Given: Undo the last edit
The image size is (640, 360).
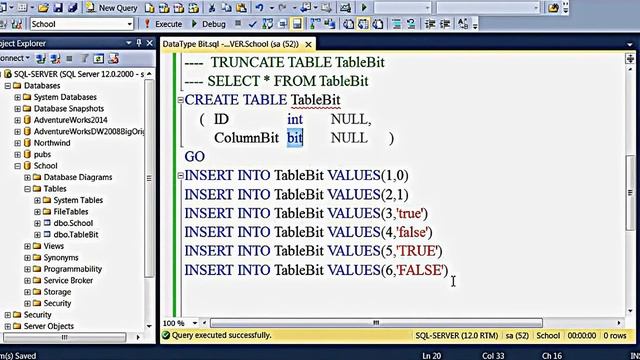Looking at the screenshot, I should tap(260, 7).
